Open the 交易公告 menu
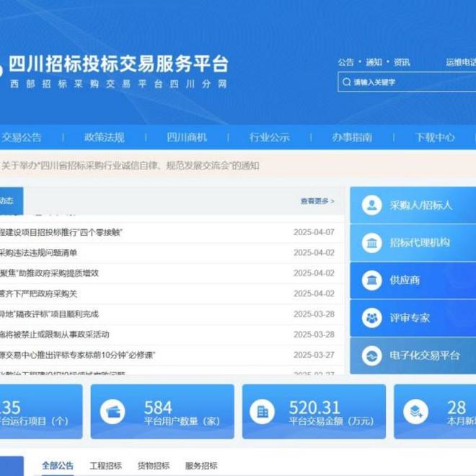 [21, 138]
